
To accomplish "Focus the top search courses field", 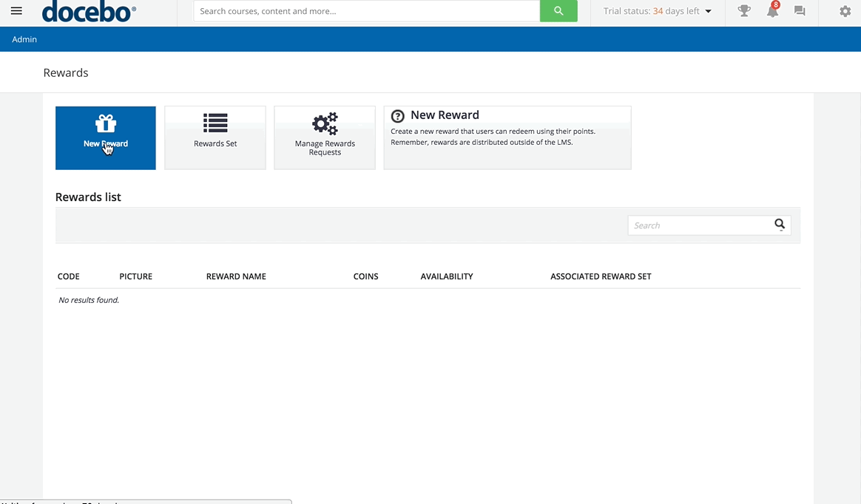I will [367, 11].
